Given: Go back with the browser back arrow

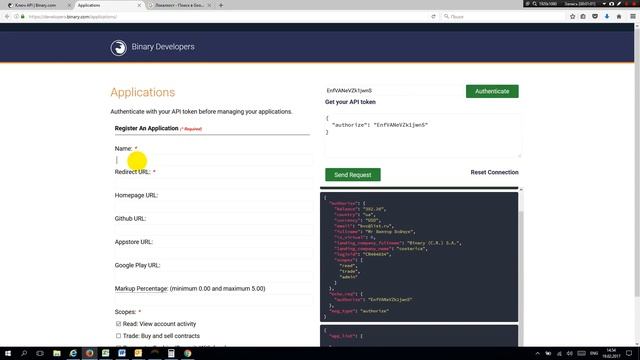Looking at the screenshot, I should (7, 17).
